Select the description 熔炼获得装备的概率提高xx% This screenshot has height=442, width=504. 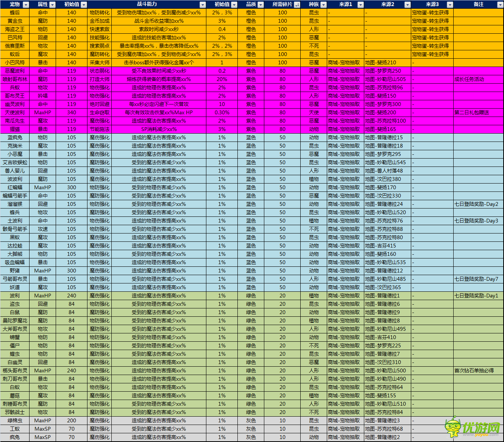point(159,79)
